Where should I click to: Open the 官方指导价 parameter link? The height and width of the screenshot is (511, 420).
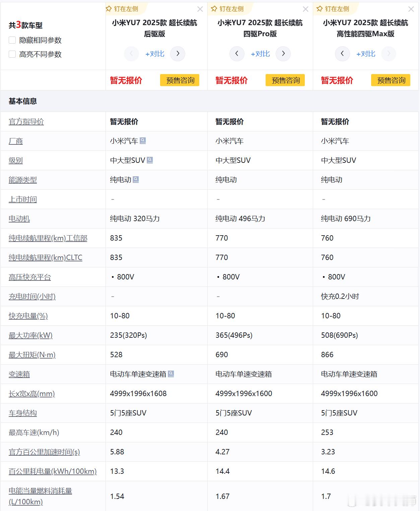26,122
